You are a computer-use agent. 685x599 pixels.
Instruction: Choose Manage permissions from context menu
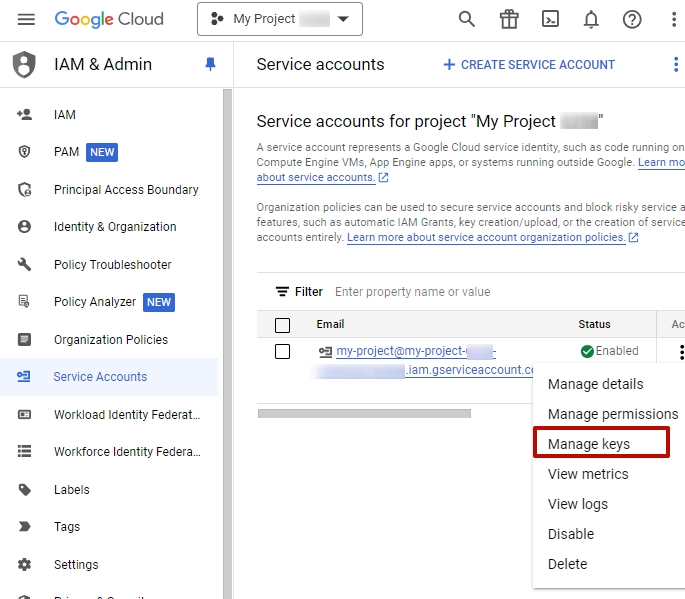(x=613, y=414)
